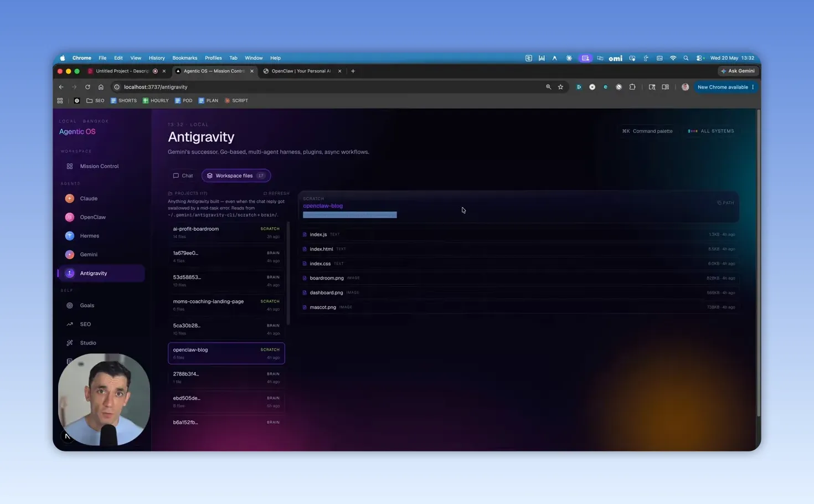Open the Goals section
The image size is (814, 504).
click(x=101, y=306)
